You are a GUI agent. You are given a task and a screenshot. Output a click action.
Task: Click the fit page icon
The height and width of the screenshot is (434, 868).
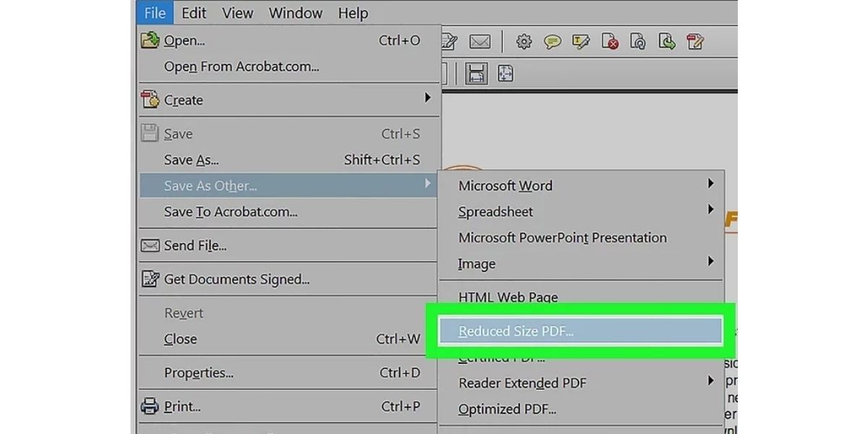506,73
